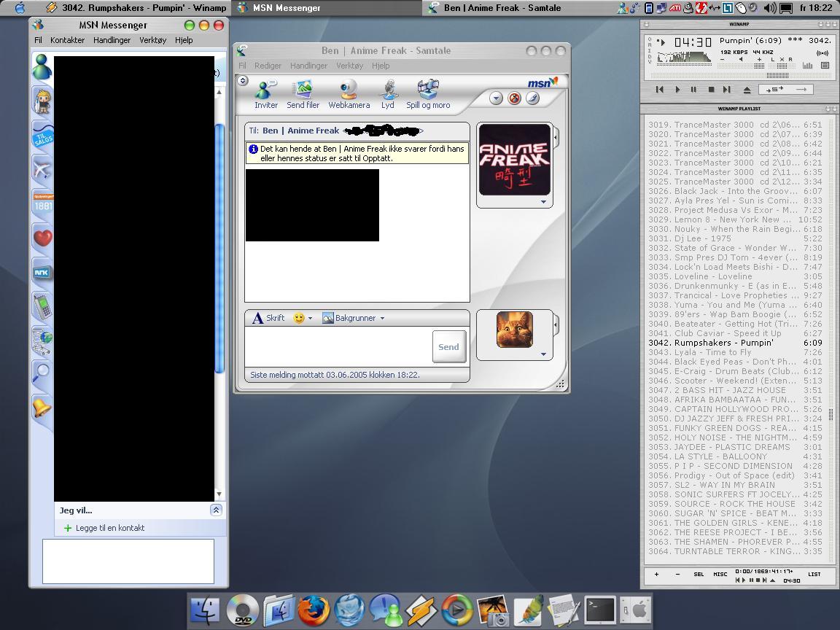Open Anime Freak display picture dropdown arrow
Viewport: 840px width, 630px height.
tap(543, 202)
